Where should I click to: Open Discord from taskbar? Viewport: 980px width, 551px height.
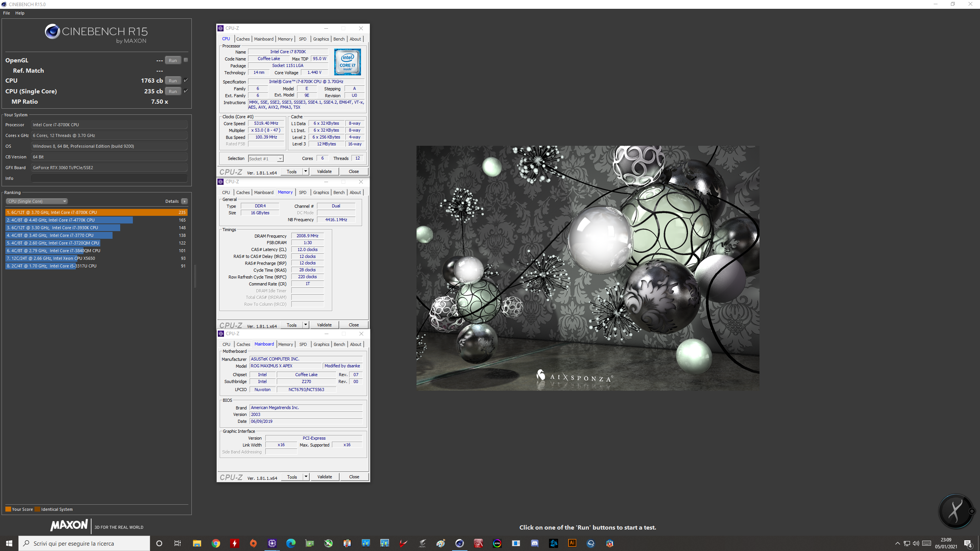coord(534,543)
